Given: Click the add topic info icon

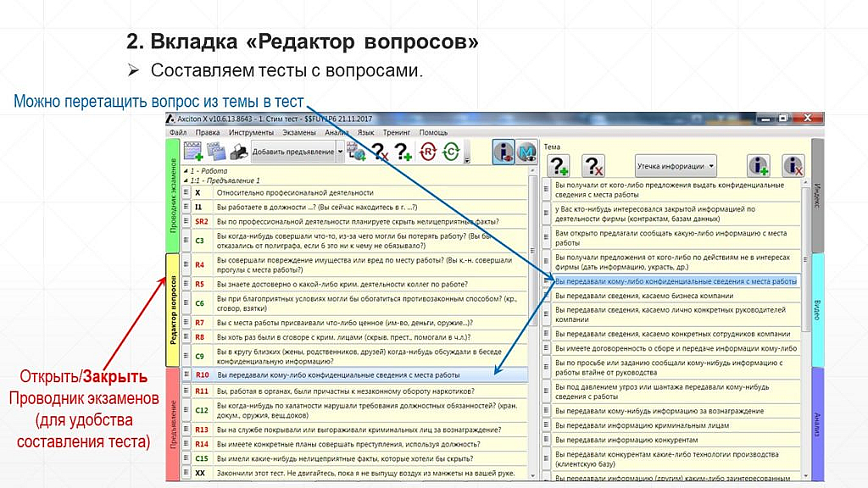Looking at the screenshot, I should click(x=759, y=165).
